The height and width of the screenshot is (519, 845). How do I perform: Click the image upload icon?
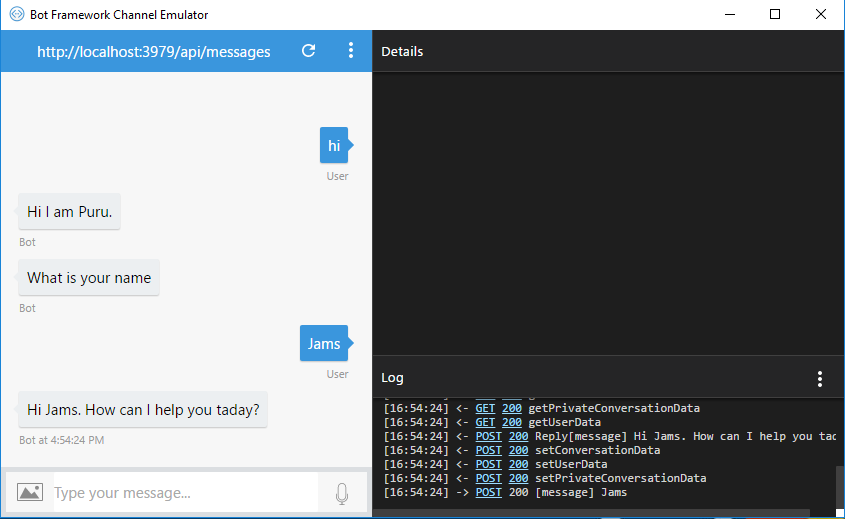pyautogui.click(x=30, y=492)
